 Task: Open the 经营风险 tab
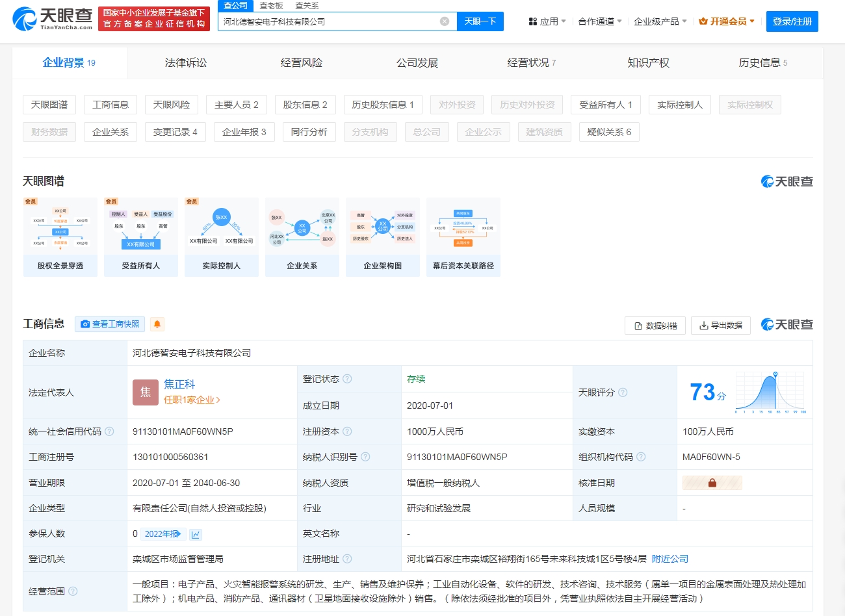[302, 62]
